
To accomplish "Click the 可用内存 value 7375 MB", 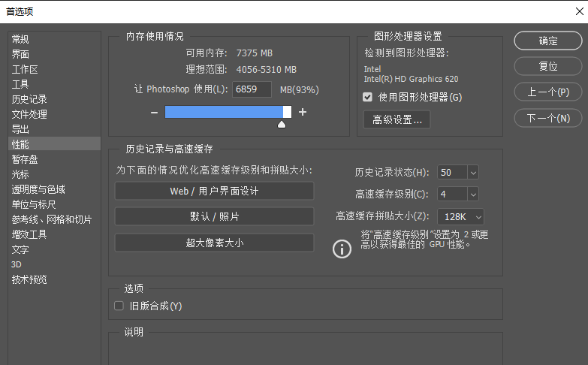I will 255,53.
